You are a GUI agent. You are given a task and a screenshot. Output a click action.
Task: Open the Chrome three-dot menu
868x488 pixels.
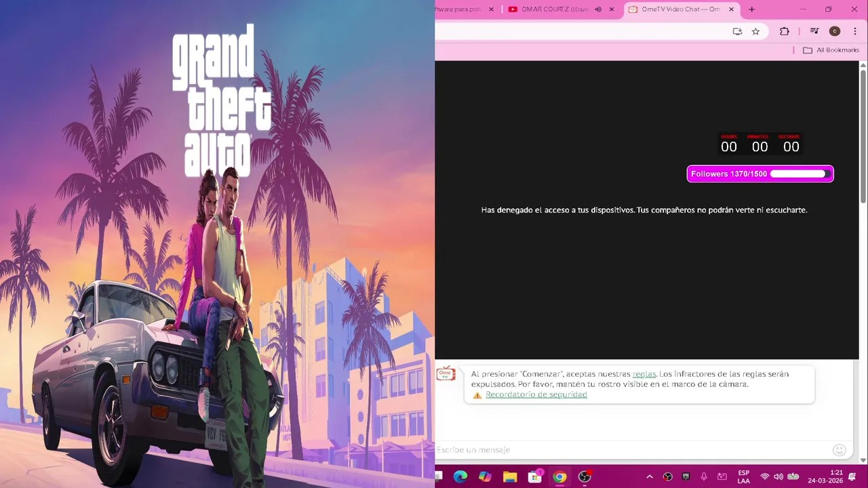855,31
